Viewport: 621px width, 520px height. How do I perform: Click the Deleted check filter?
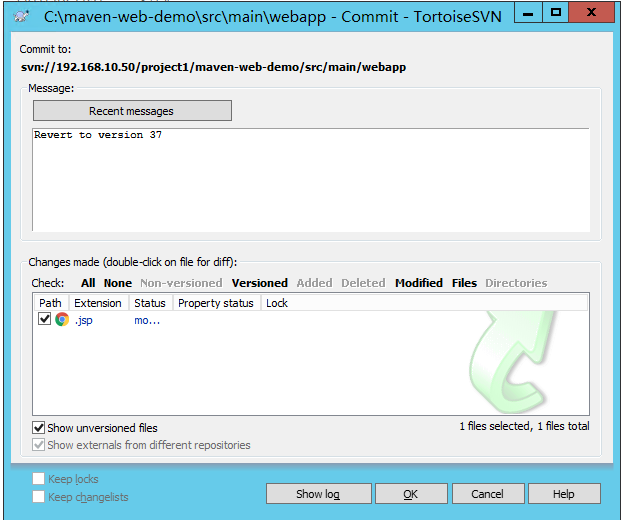pyautogui.click(x=363, y=283)
